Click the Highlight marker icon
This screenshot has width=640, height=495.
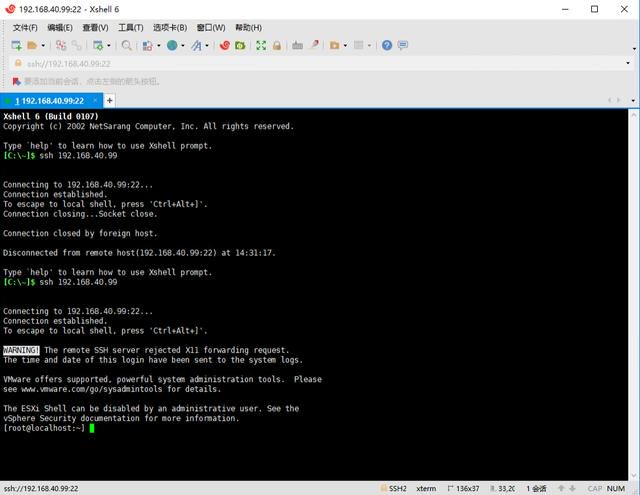coord(314,45)
